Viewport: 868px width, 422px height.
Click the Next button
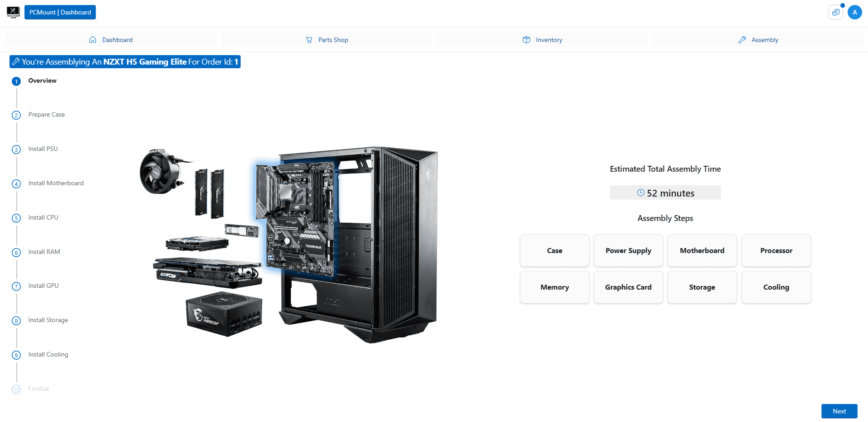point(839,411)
